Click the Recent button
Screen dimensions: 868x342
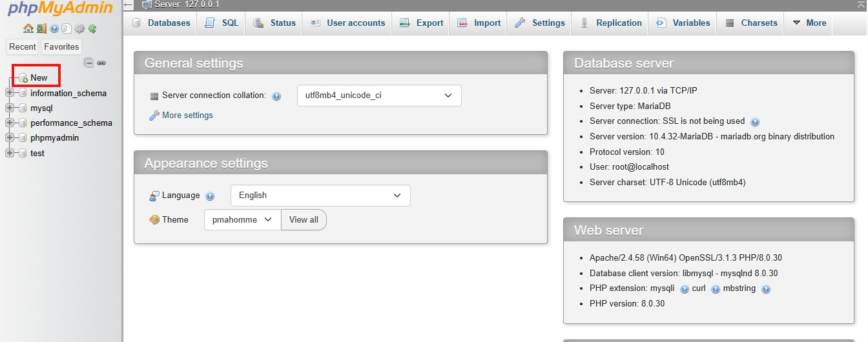pos(23,46)
